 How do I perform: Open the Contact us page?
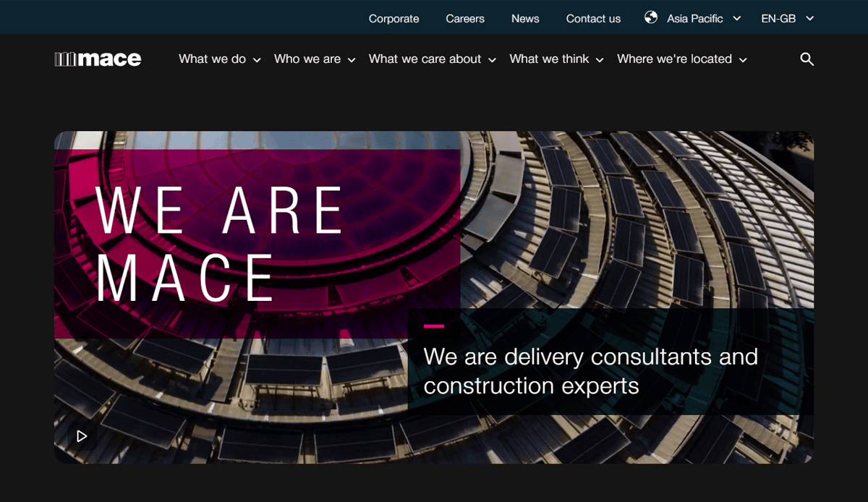point(593,18)
